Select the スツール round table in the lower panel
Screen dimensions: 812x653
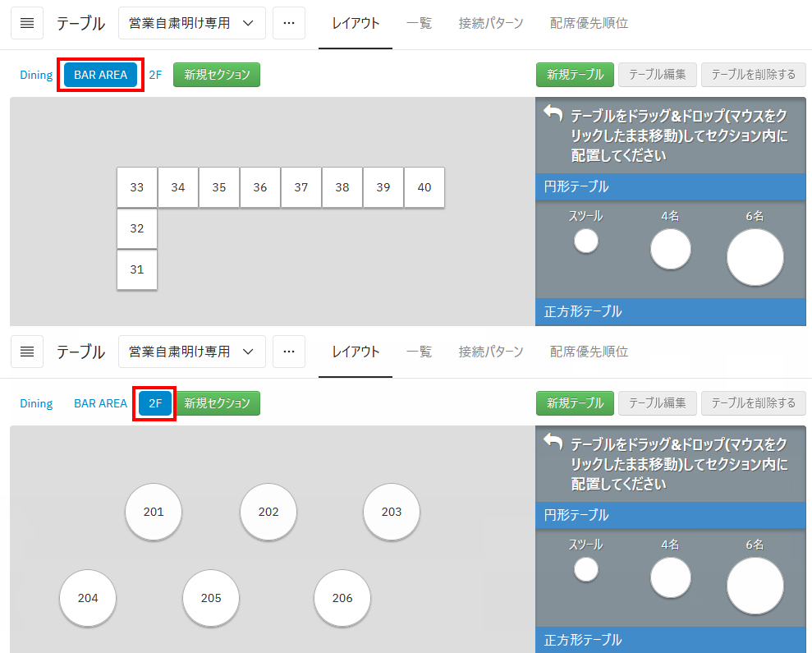586,569
